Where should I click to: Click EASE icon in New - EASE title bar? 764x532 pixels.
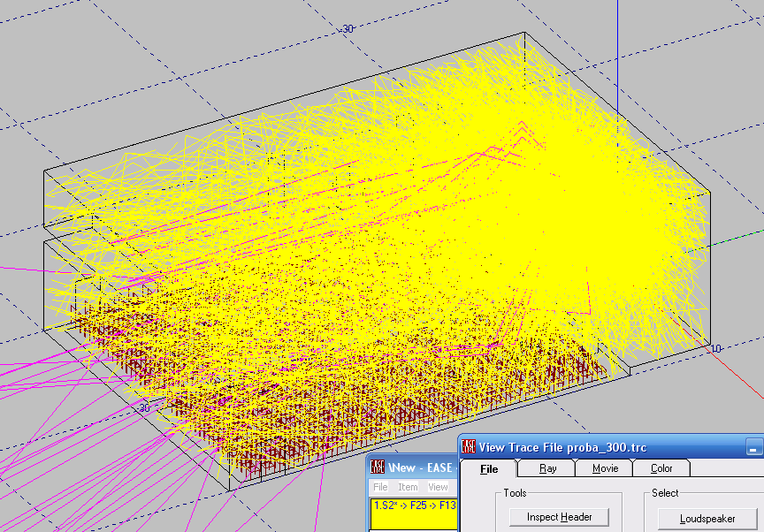pyautogui.click(x=377, y=467)
